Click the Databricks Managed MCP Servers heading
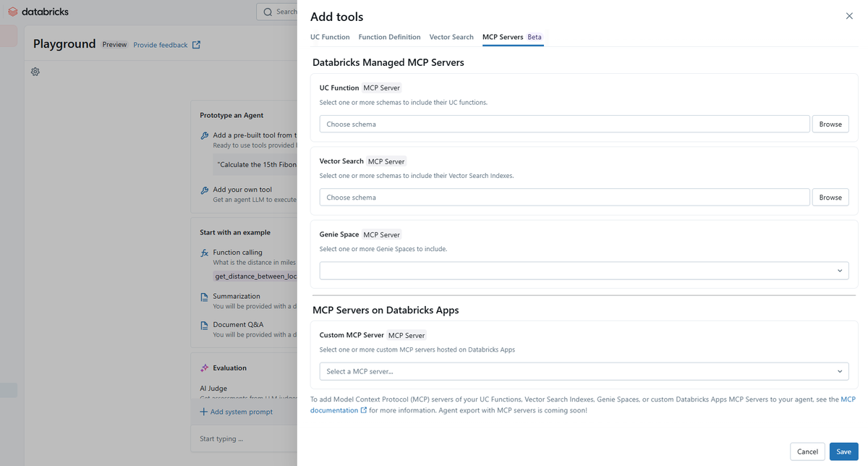 [x=388, y=62]
